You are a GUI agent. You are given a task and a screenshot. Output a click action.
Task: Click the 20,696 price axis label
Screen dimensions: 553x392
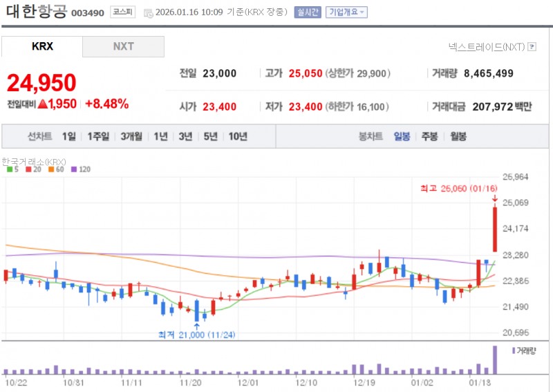tap(515, 333)
